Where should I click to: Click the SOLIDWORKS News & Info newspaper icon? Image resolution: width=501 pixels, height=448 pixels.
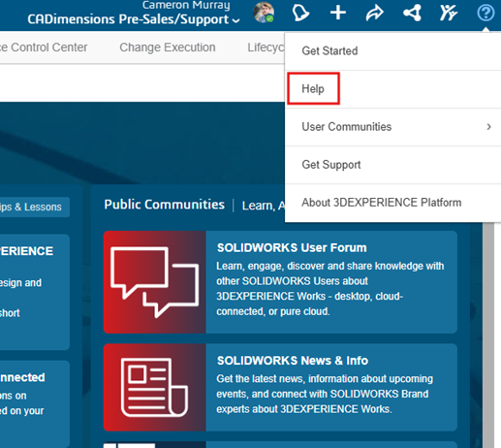click(x=155, y=387)
